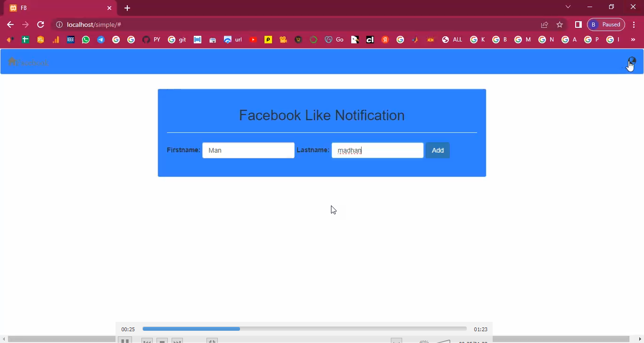644x343 pixels.
Task: Show more bookmarks with the overflow chevron
Action: tap(633, 40)
